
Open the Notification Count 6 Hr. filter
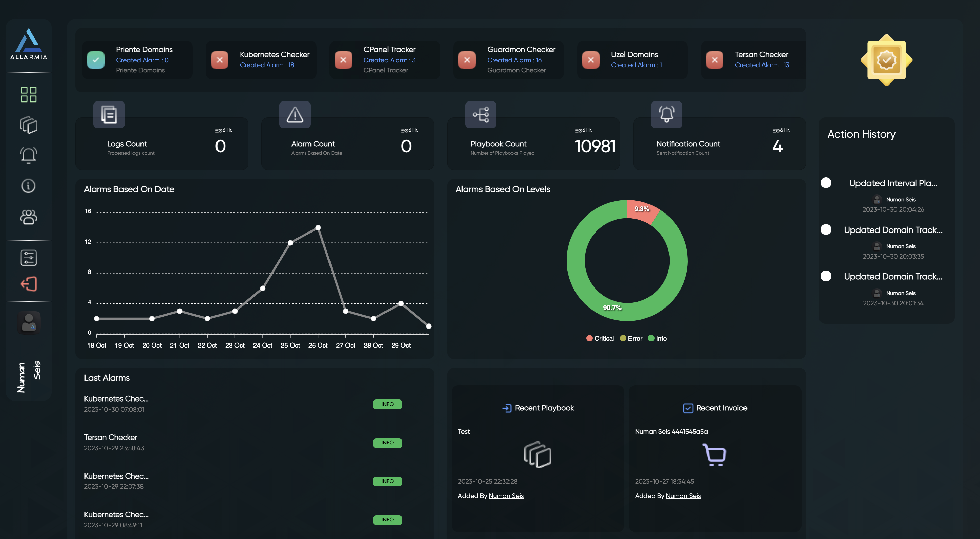(x=781, y=130)
